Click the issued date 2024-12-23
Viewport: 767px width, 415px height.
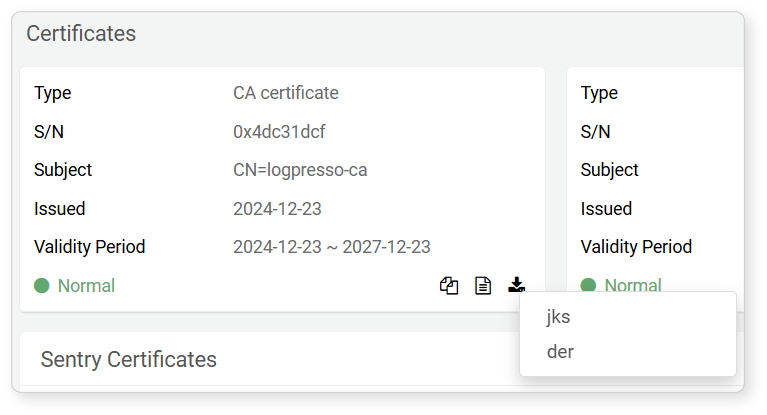click(277, 208)
